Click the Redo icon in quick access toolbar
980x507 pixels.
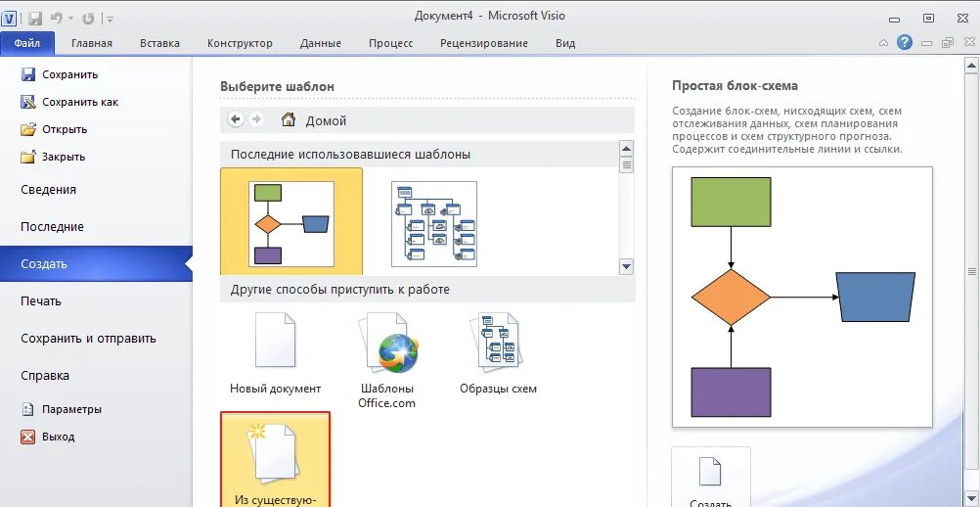(88, 19)
